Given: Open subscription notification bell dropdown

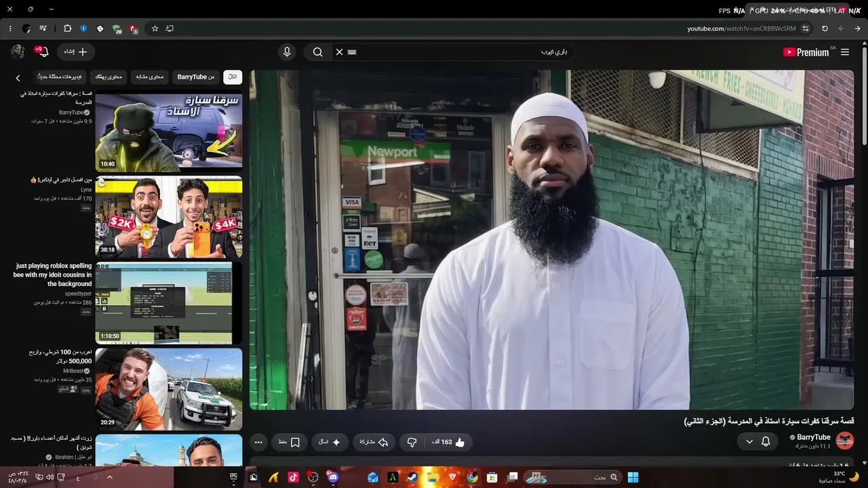Looking at the screenshot, I should click(x=757, y=441).
